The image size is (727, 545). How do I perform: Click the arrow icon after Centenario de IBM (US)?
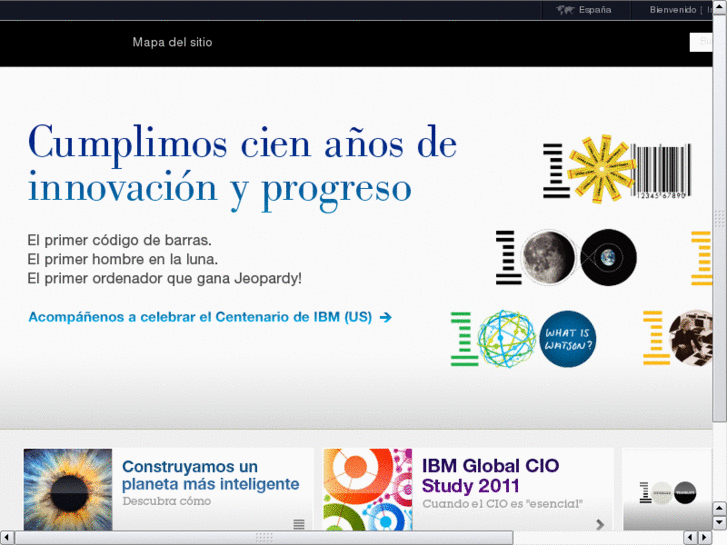click(x=386, y=317)
